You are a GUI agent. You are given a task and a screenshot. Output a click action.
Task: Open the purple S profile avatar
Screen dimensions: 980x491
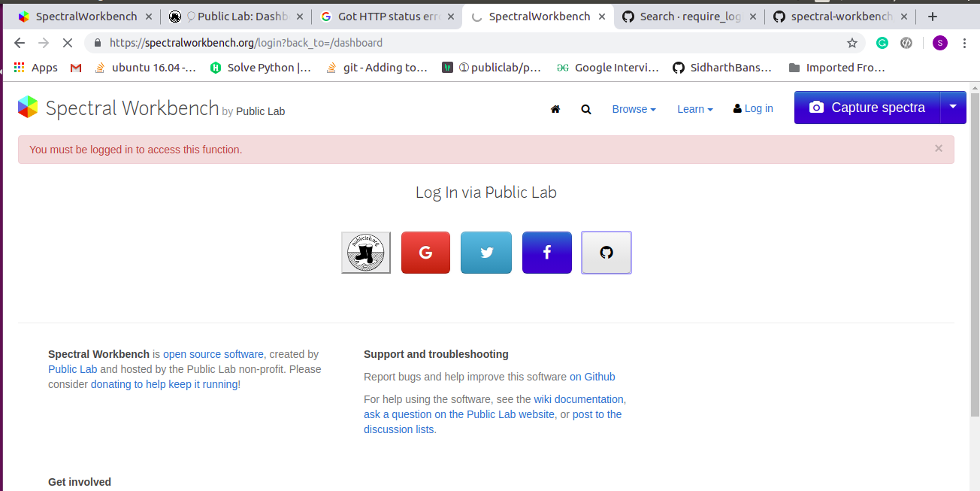point(940,43)
